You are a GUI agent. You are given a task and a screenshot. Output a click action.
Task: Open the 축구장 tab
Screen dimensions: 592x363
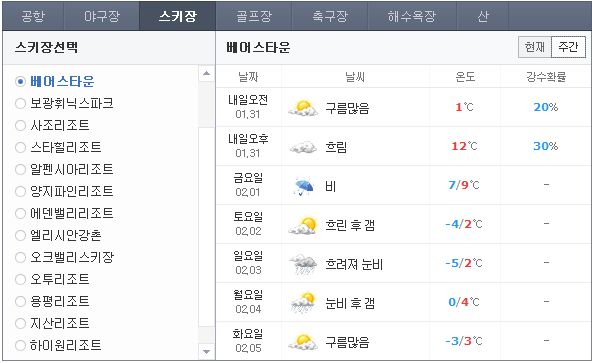(330, 16)
